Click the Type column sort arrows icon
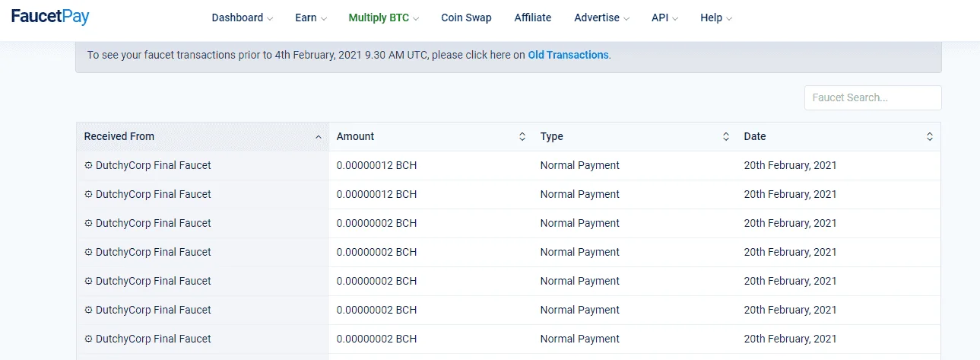The height and width of the screenshot is (360, 980). click(x=725, y=137)
